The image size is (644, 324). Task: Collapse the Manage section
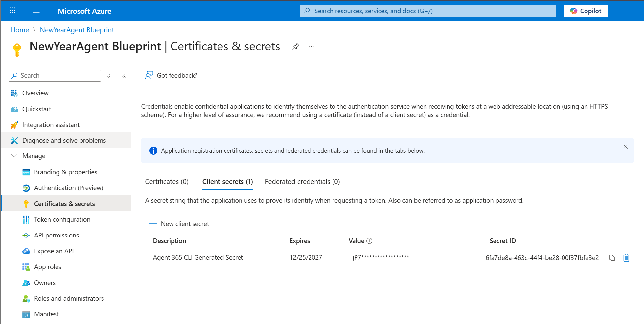tap(15, 156)
